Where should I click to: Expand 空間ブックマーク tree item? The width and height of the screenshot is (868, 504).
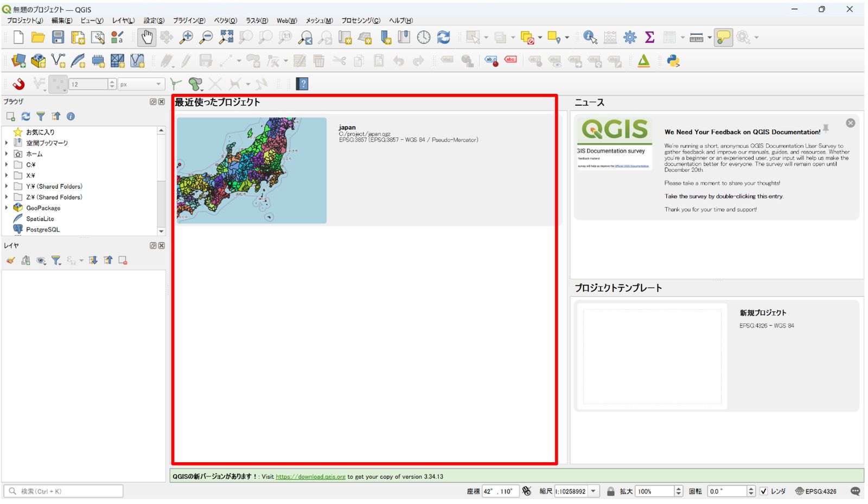(7, 143)
